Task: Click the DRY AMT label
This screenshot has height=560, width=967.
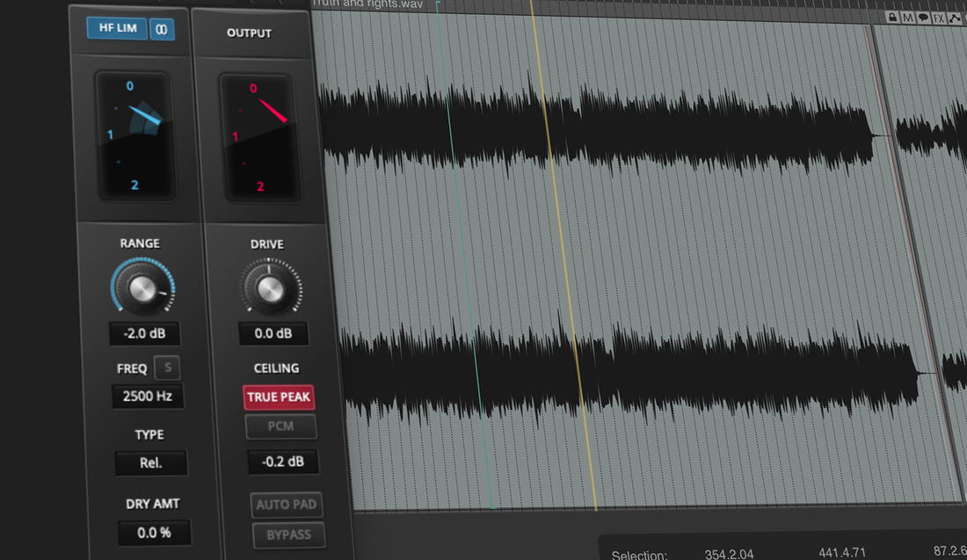Action: click(152, 504)
